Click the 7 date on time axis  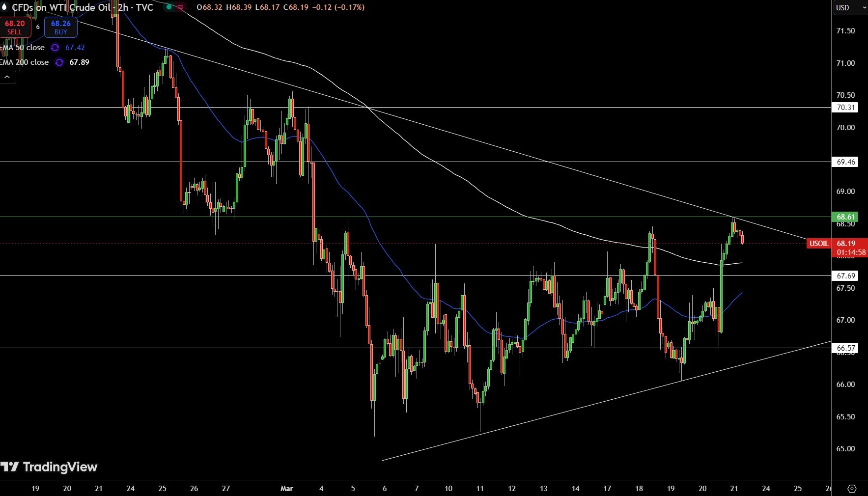click(x=417, y=489)
